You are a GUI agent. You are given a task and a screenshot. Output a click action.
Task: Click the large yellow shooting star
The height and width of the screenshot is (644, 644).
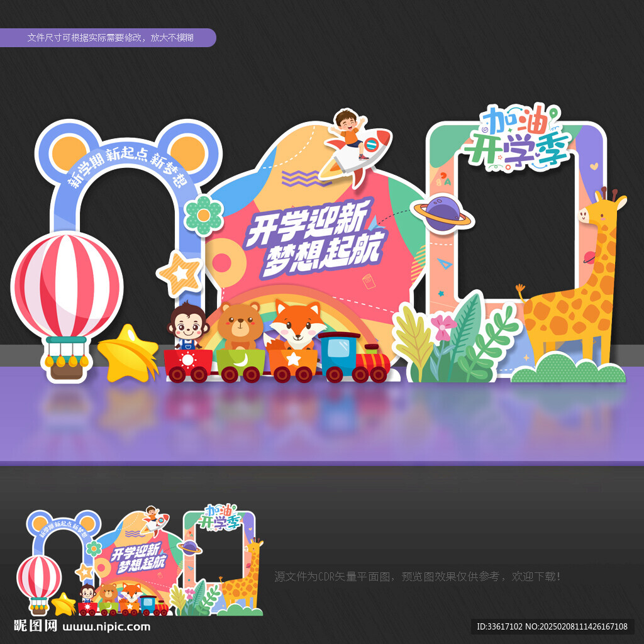point(128,353)
